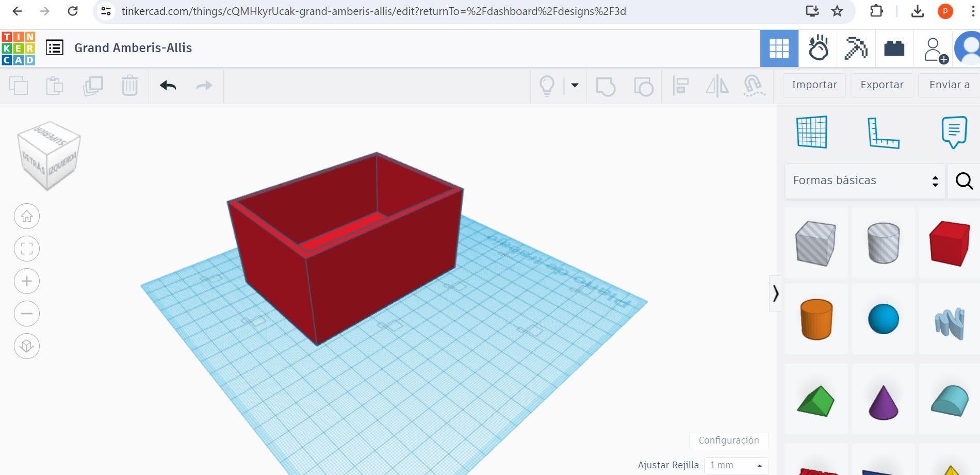Open browser downloads
This screenshot has height=475, width=980.
pos(918,11)
